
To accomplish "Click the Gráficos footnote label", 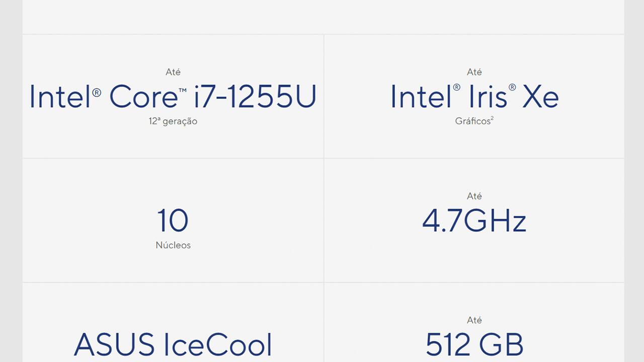I will point(472,121).
